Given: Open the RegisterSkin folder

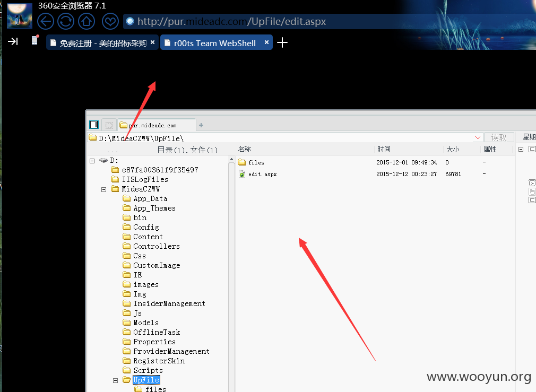Looking at the screenshot, I should tap(154, 361).
